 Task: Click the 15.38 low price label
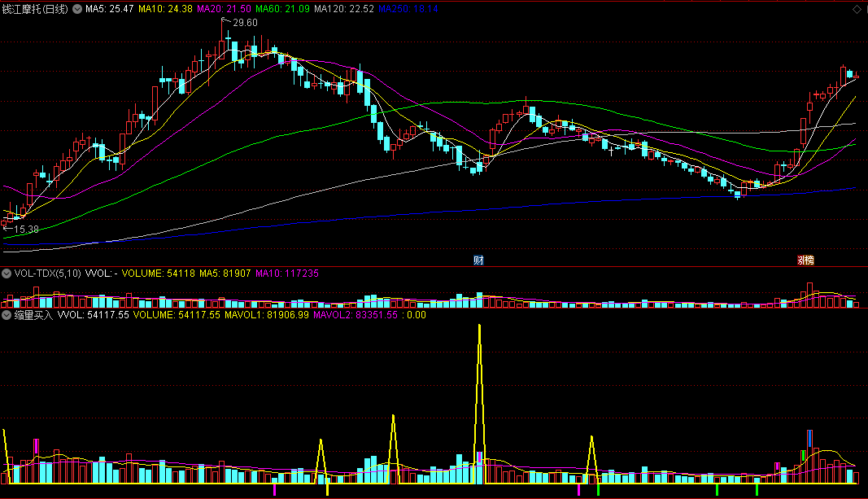click(x=26, y=230)
